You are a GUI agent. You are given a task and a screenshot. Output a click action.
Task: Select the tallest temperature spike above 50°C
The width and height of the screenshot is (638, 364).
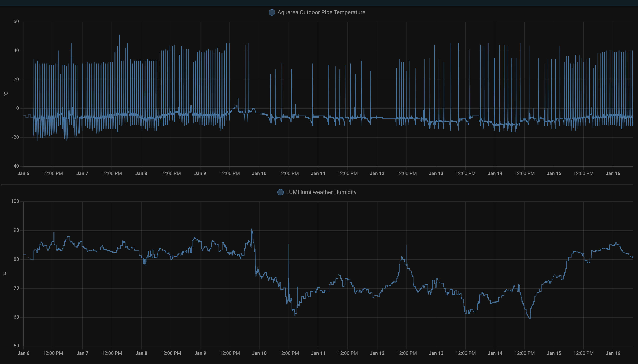point(119,35)
